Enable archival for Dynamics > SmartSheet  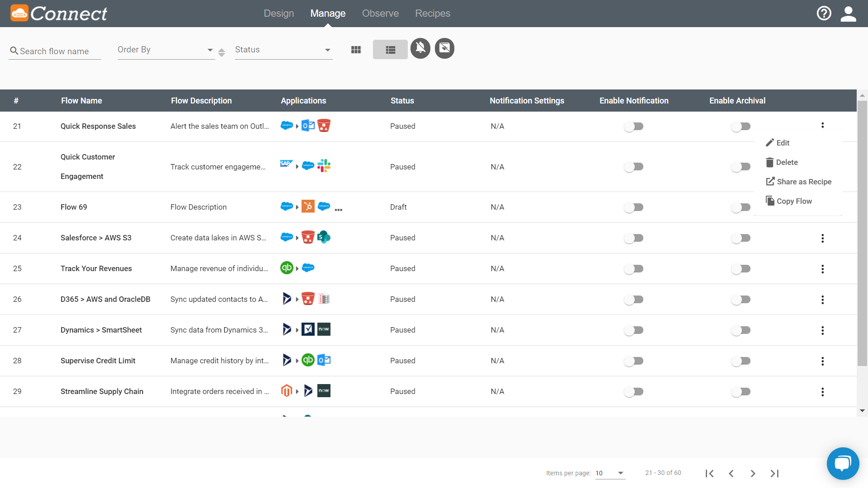click(741, 330)
